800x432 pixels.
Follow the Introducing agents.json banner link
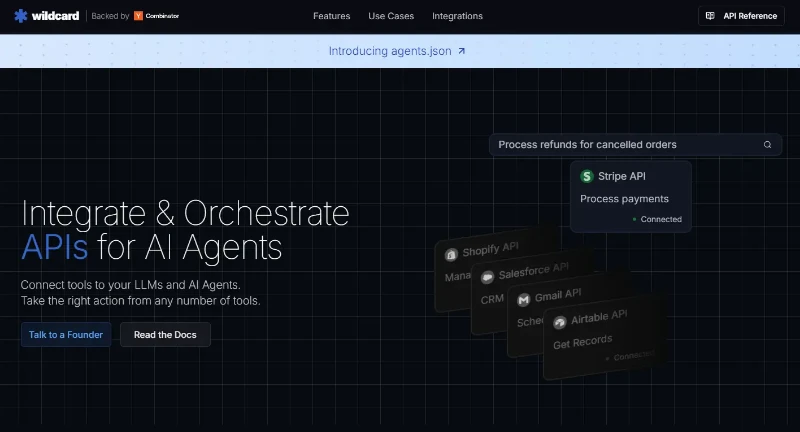[396, 51]
